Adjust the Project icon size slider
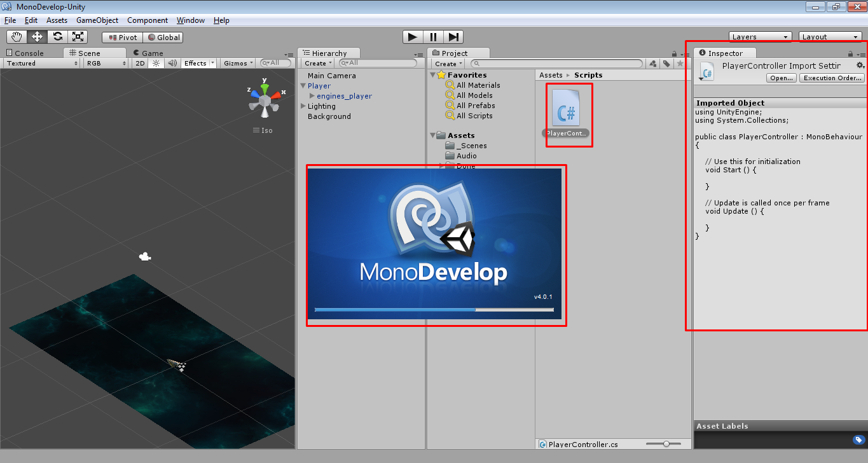This screenshot has height=463, width=868. pyautogui.click(x=666, y=443)
